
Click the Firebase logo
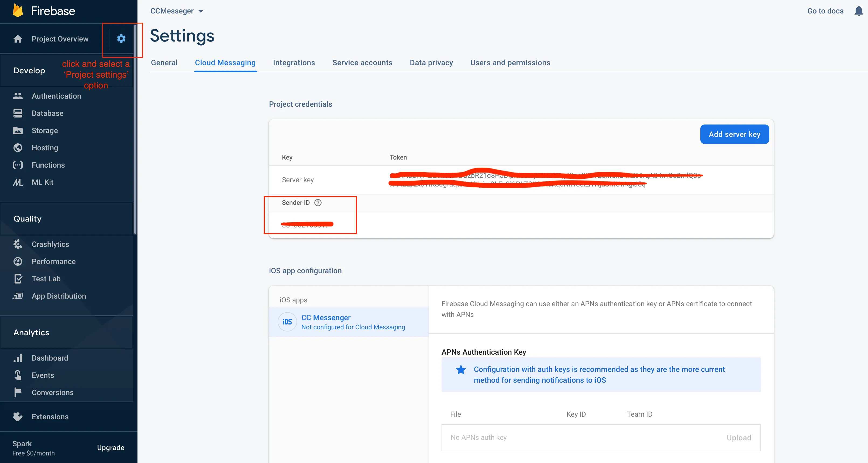coord(18,11)
